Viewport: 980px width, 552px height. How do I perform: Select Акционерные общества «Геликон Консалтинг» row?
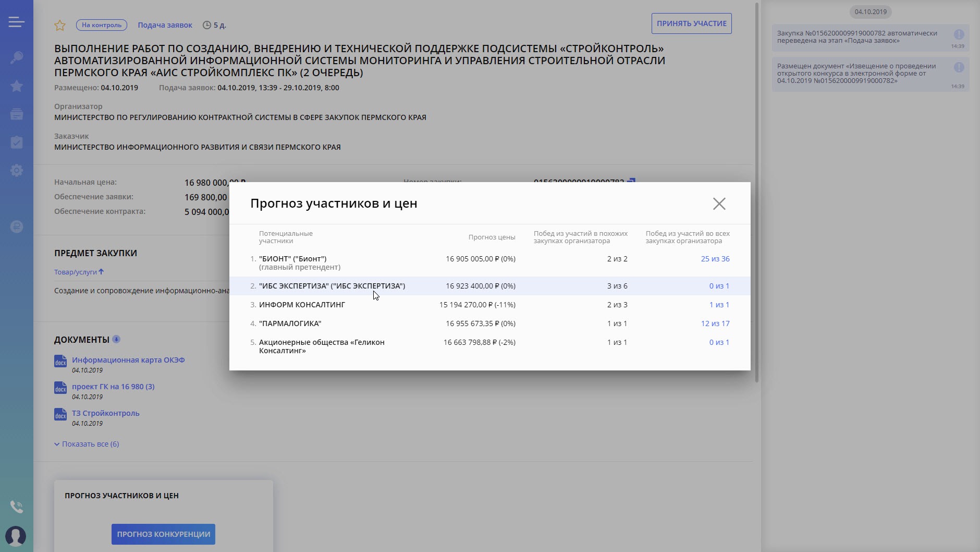(x=490, y=346)
